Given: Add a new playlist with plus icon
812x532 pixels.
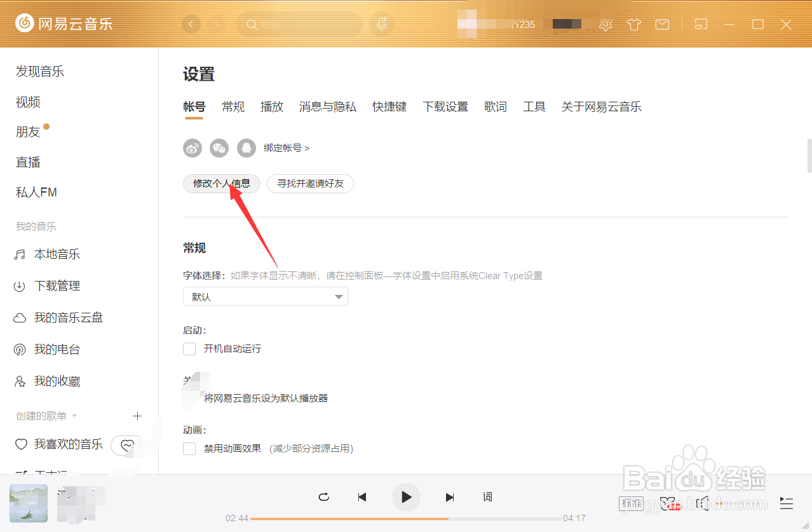Looking at the screenshot, I should click(137, 416).
